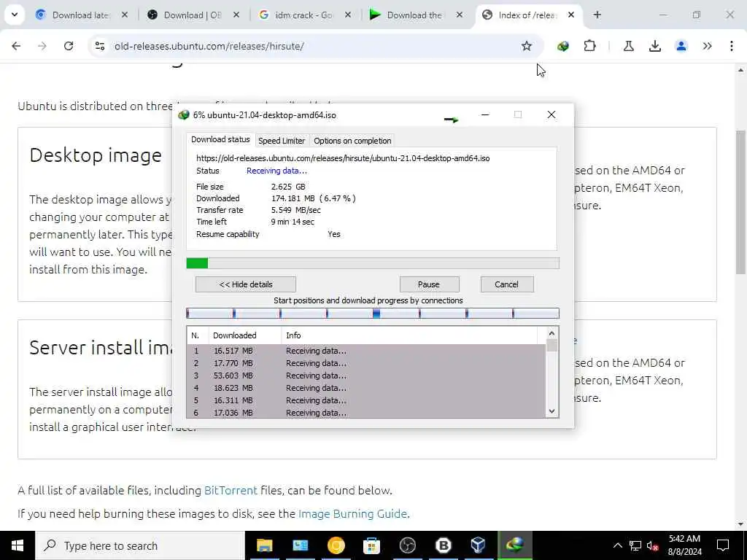
Task: Click the network status tray icon
Action: (635, 545)
